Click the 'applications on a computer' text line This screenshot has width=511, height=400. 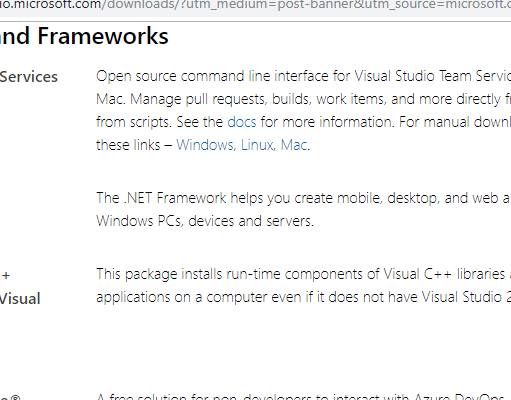click(x=182, y=297)
